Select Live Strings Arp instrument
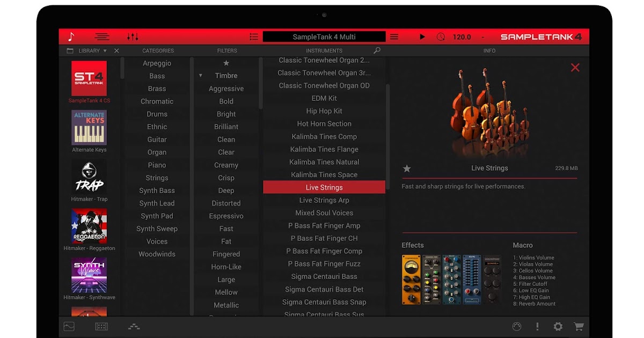 coord(324,200)
